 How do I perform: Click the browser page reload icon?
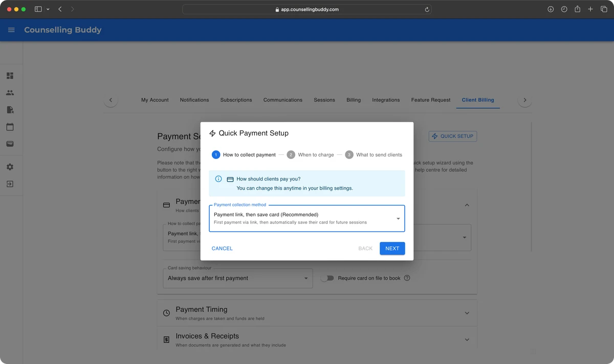coord(427,9)
